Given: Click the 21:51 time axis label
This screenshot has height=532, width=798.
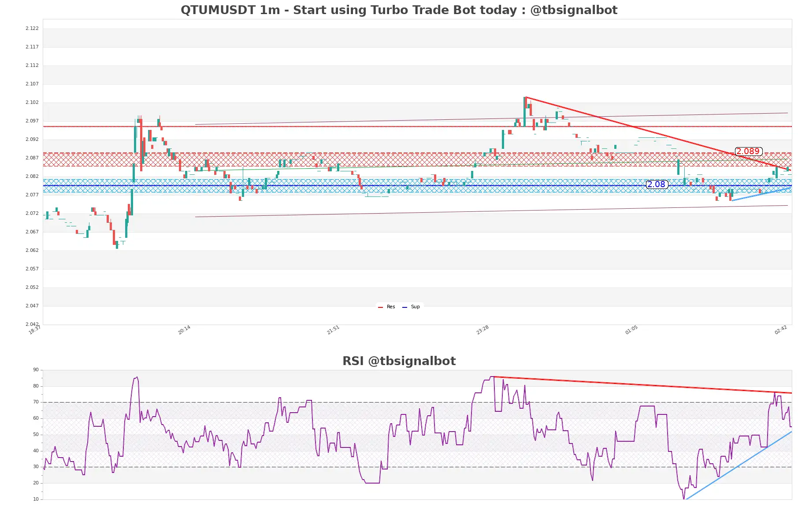Looking at the screenshot, I should click(x=333, y=330).
